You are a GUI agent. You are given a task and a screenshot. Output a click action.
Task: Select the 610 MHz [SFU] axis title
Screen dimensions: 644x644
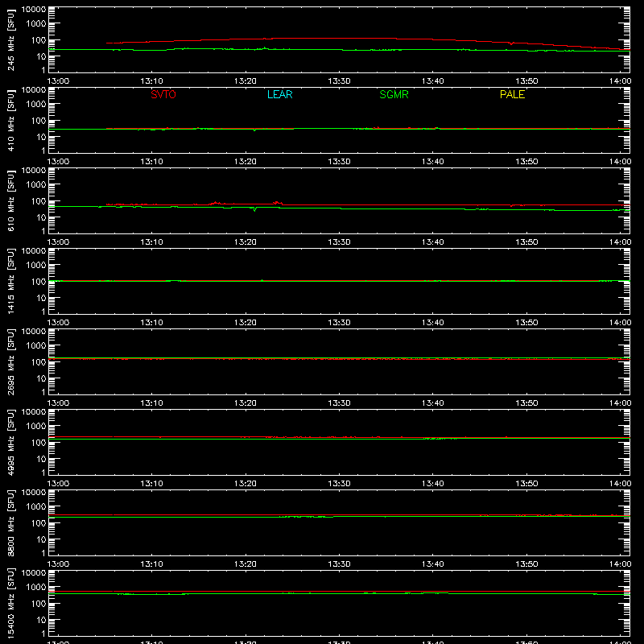[x=11, y=200]
